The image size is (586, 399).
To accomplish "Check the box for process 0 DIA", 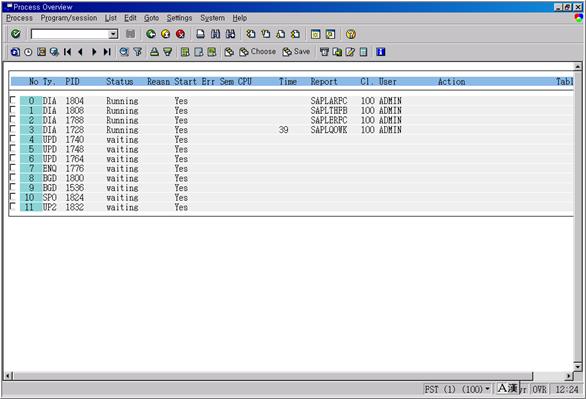I will 13,100.
